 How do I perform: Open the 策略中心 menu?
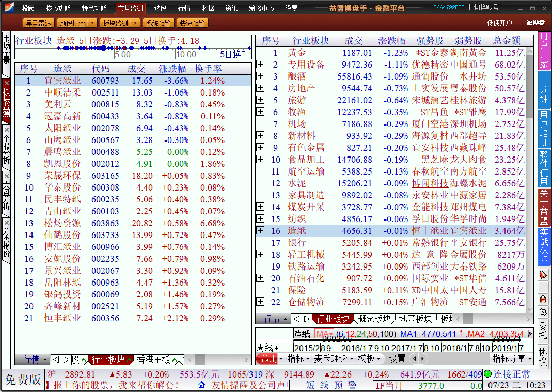coord(261,8)
